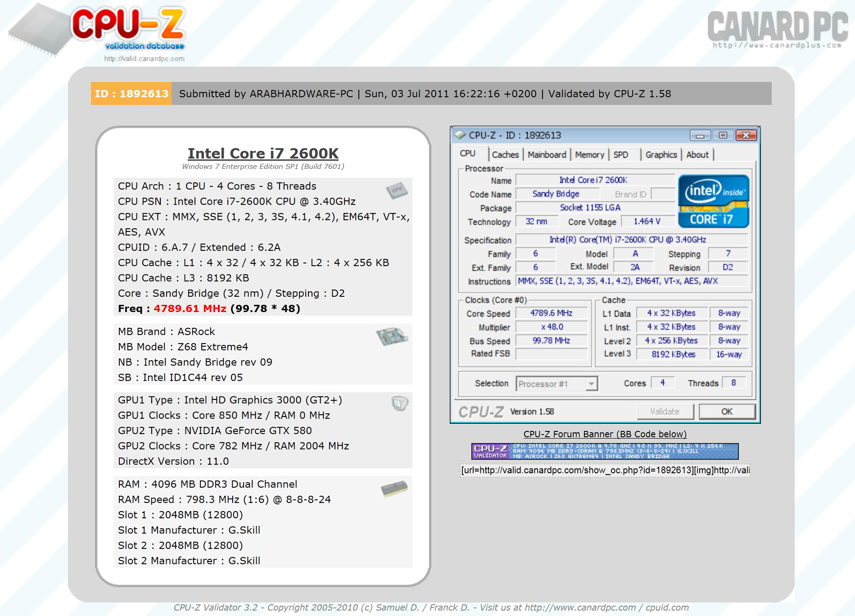Screen dimensions: 855x616
Task: Click the valid.canardpc.com URL under the logo
Action: tap(144, 59)
